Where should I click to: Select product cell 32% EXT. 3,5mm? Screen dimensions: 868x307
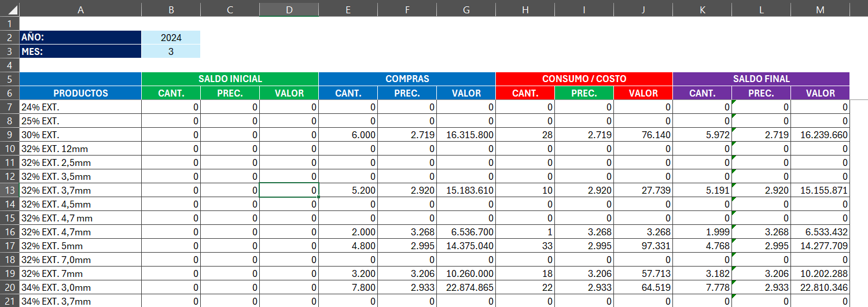point(80,176)
